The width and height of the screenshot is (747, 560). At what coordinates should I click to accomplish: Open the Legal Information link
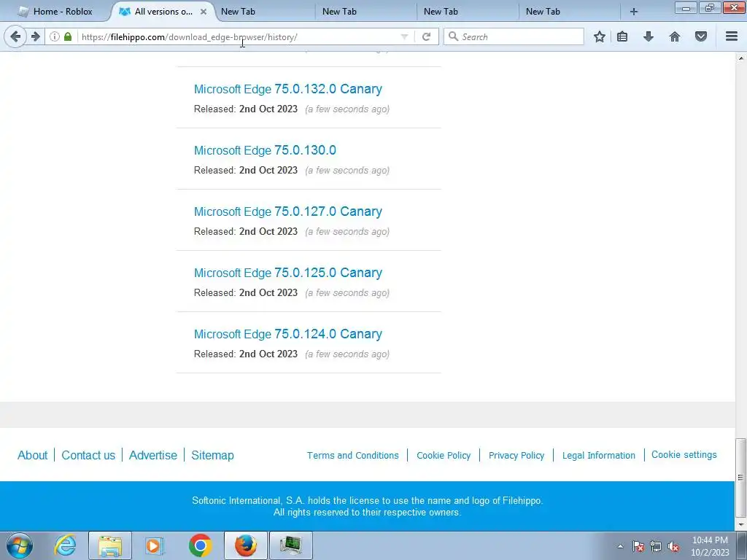pyautogui.click(x=598, y=455)
